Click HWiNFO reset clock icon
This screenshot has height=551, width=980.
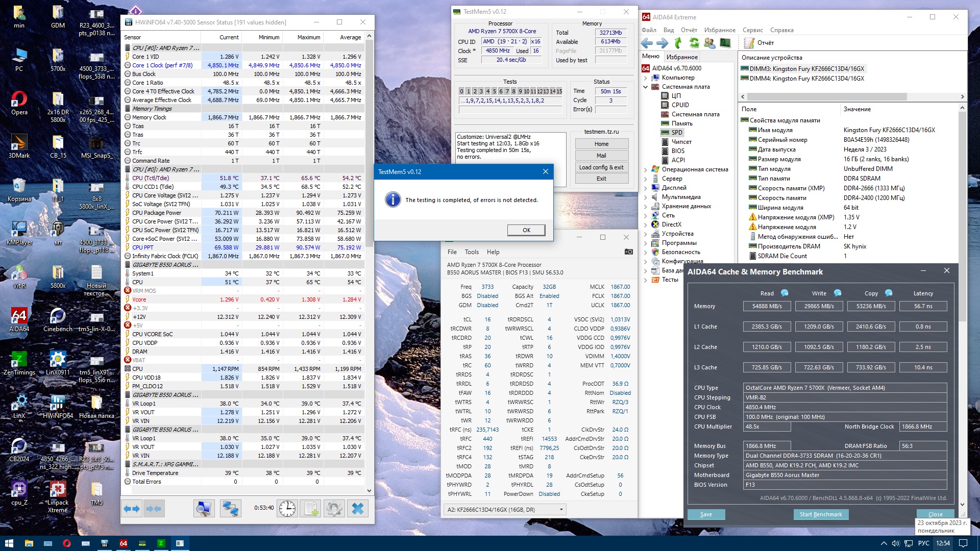287,508
